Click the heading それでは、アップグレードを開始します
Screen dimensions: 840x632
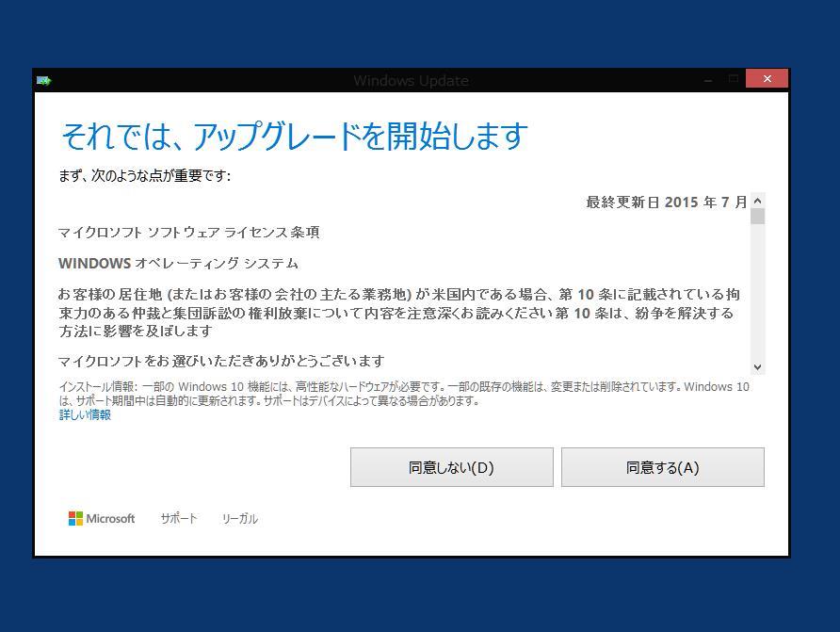(x=295, y=136)
